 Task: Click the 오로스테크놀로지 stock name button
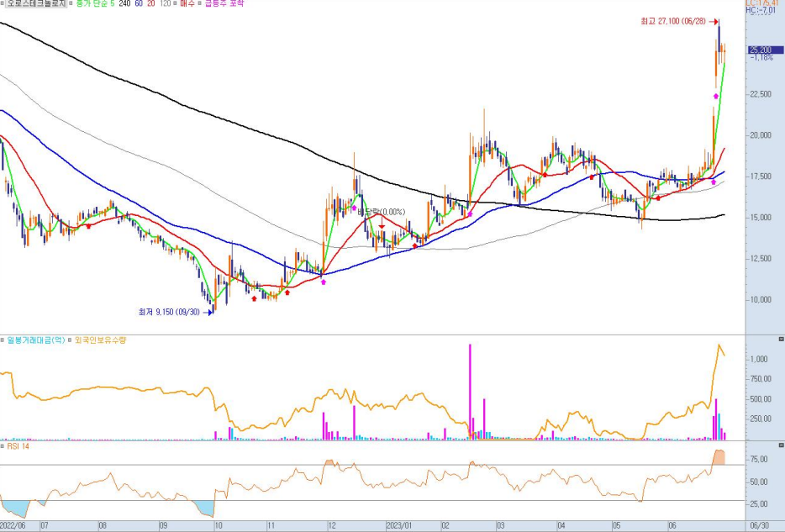(x=35, y=3)
